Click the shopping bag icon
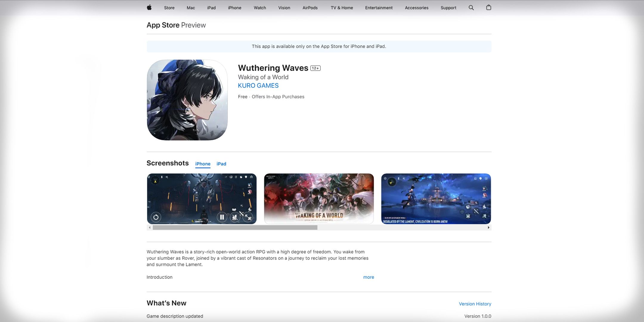644x322 pixels. coord(488,7)
